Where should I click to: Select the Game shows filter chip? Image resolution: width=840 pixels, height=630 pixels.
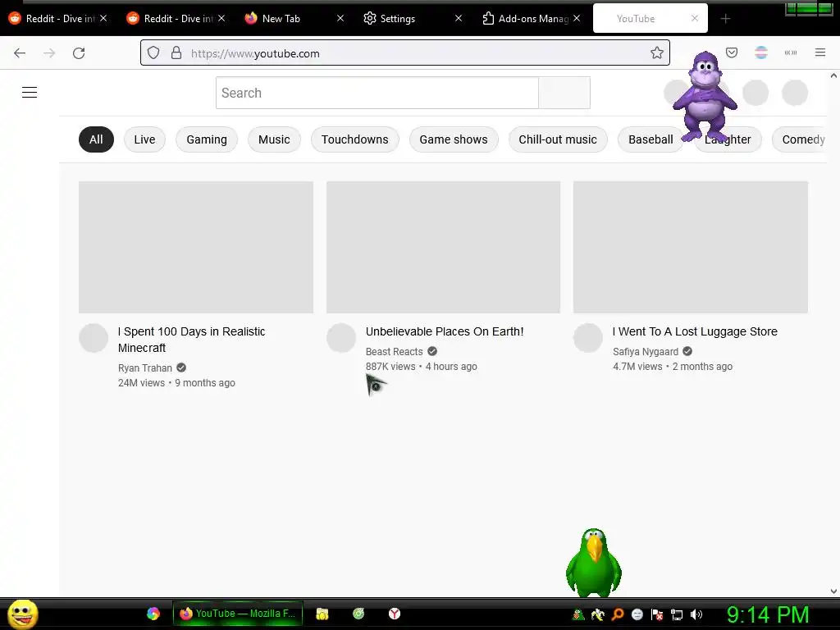454,139
